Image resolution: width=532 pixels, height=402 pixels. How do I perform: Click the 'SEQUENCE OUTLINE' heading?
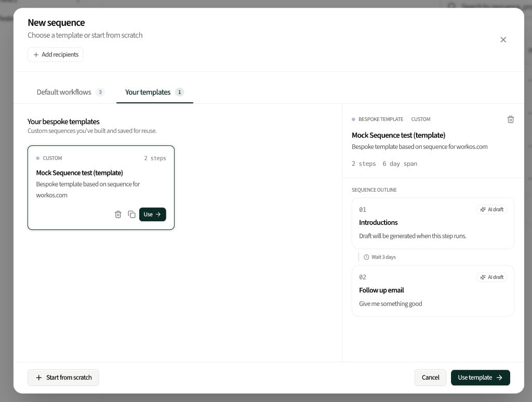pos(374,190)
